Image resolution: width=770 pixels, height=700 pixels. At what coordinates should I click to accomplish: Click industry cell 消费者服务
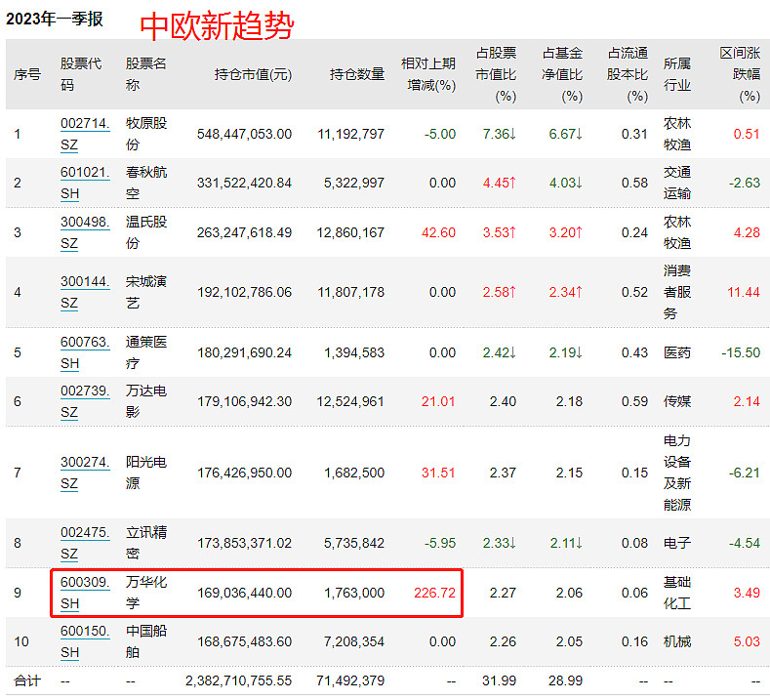tap(677, 292)
